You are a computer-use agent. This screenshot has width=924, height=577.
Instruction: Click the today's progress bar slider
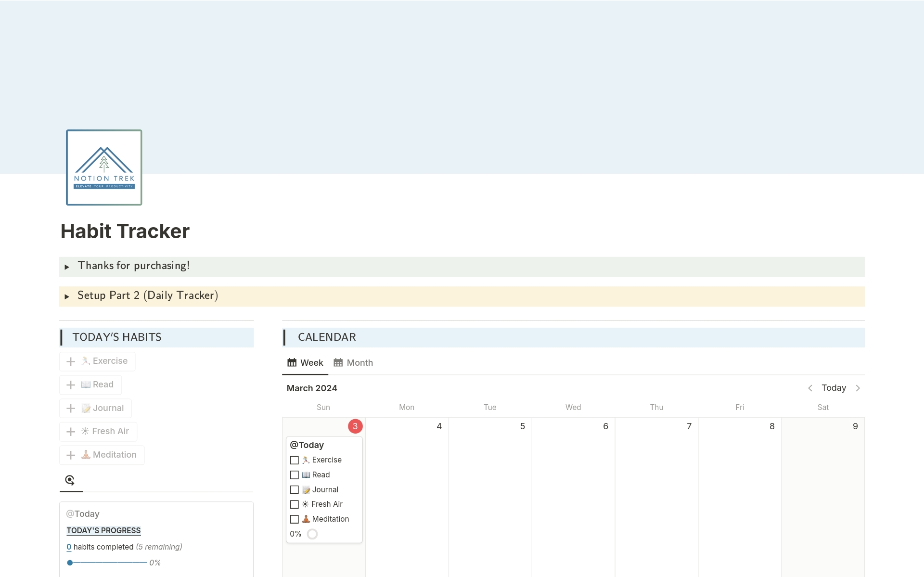tap(108, 563)
